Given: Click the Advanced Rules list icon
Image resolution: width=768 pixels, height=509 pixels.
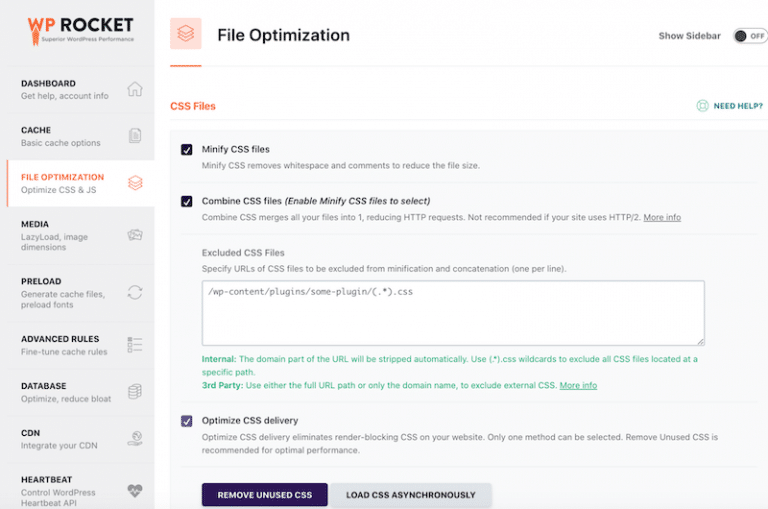Looking at the screenshot, I should point(134,344).
